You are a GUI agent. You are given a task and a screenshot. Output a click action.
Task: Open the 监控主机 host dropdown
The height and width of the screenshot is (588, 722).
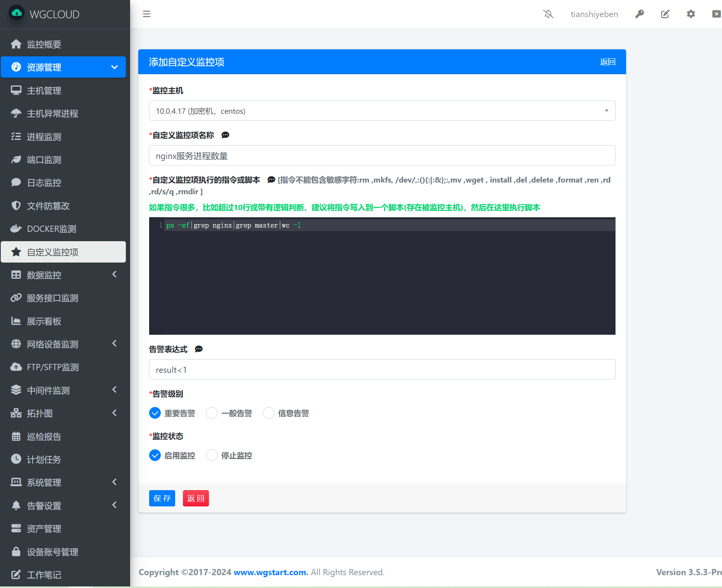pyautogui.click(x=382, y=111)
